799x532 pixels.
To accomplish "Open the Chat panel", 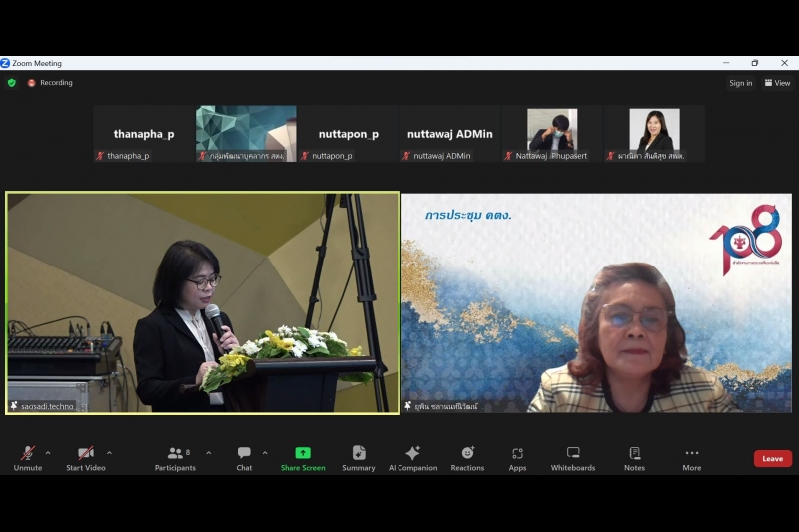I will [x=244, y=457].
